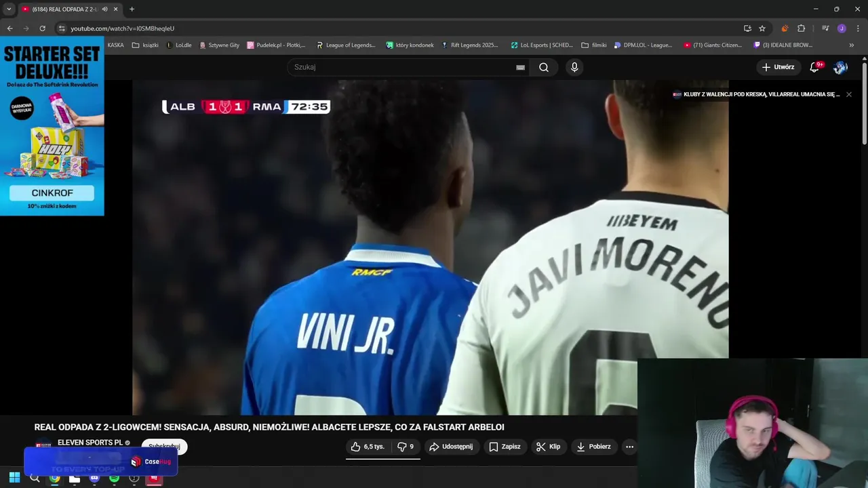Click the address bar URL
This screenshot has height=488, width=868.
[122, 28]
